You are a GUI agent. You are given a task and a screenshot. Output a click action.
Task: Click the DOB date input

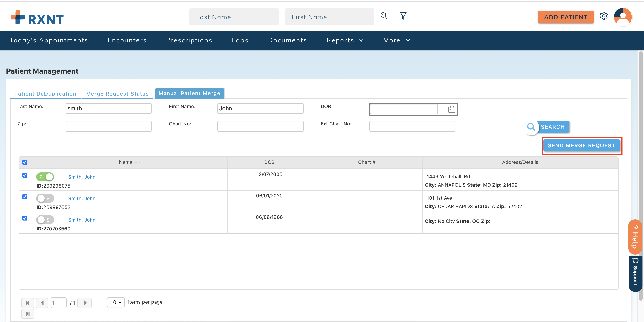[x=403, y=109]
